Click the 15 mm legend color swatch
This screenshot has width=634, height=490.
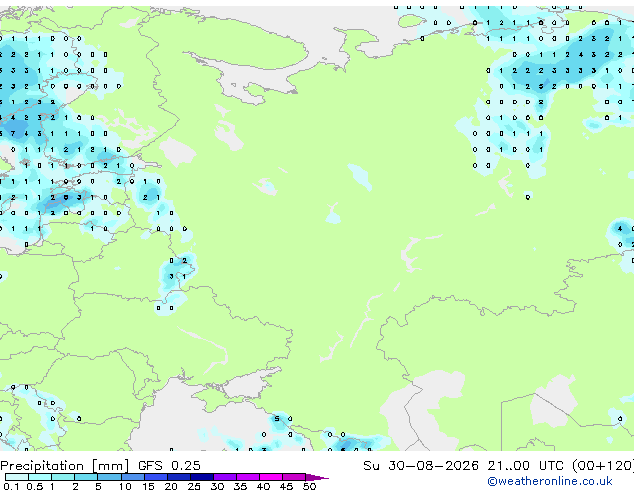(x=155, y=477)
